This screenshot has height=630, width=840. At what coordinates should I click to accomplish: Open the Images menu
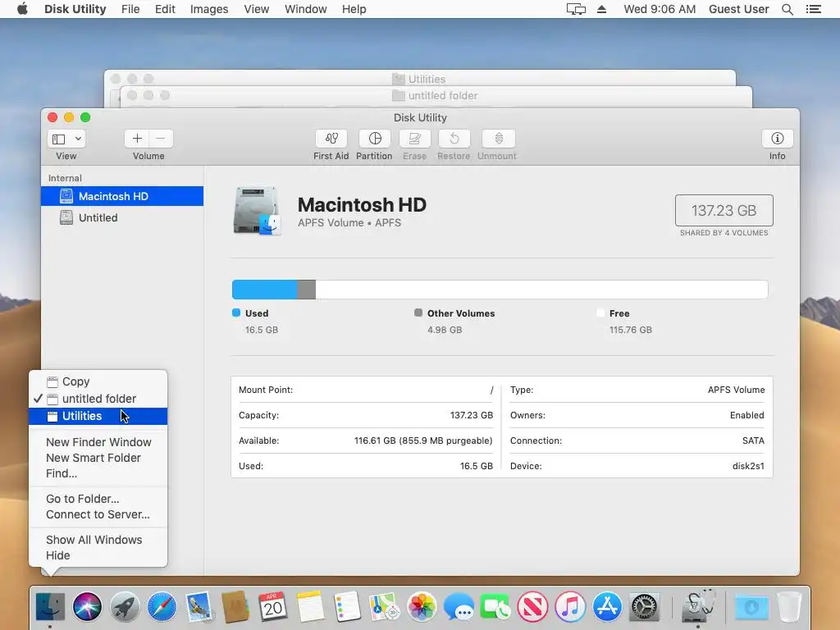pyautogui.click(x=209, y=9)
